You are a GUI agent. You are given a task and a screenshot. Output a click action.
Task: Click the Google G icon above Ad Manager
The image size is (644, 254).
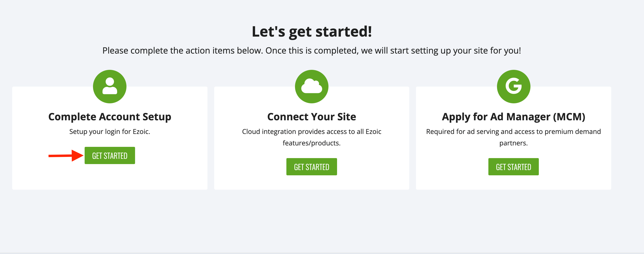point(513,87)
